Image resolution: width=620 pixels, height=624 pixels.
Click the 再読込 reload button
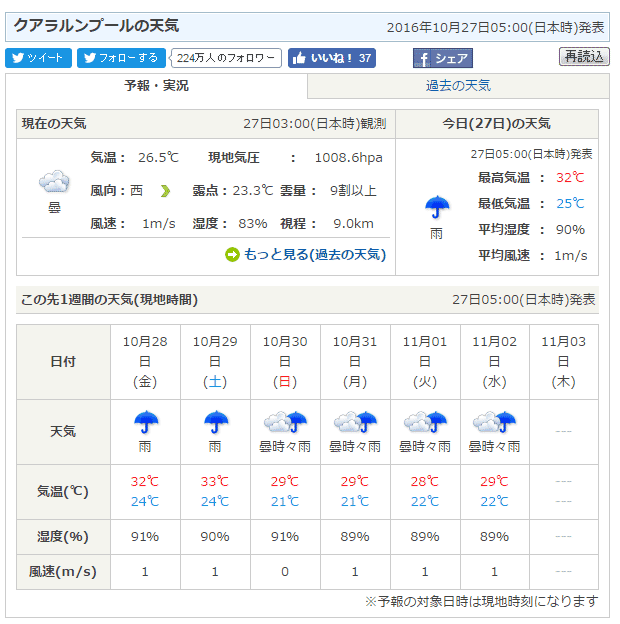click(584, 56)
